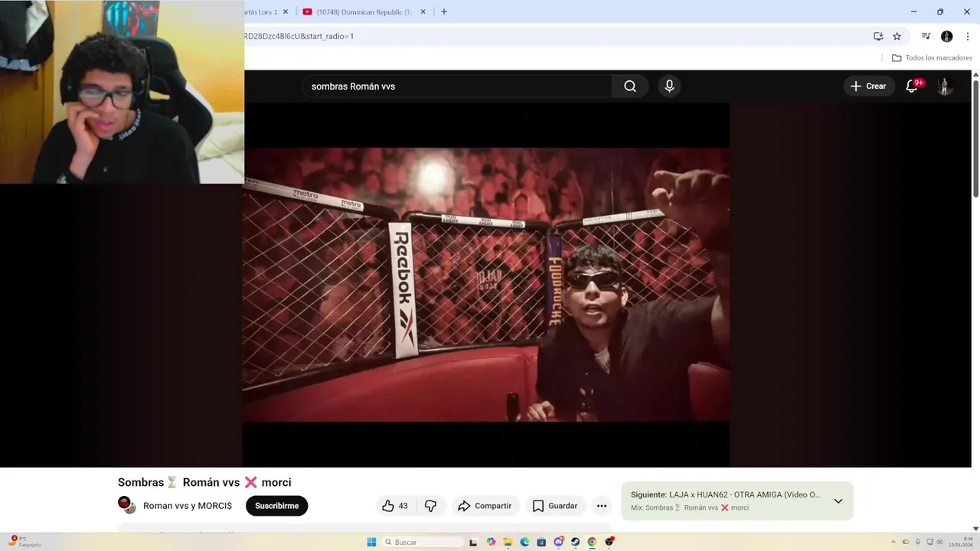The height and width of the screenshot is (551, 980).
Task: Open Steam from taskbar
Action: click(576, 542)
